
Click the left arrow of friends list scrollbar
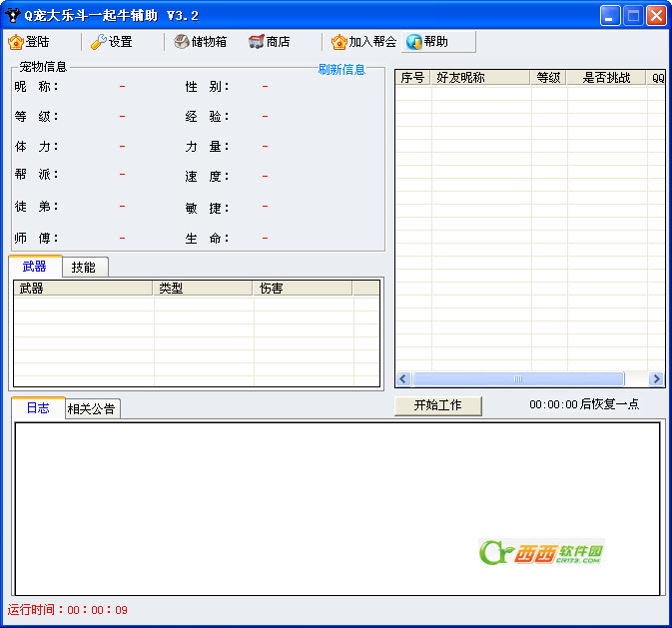pyautogui.click(x=403, y=378)
